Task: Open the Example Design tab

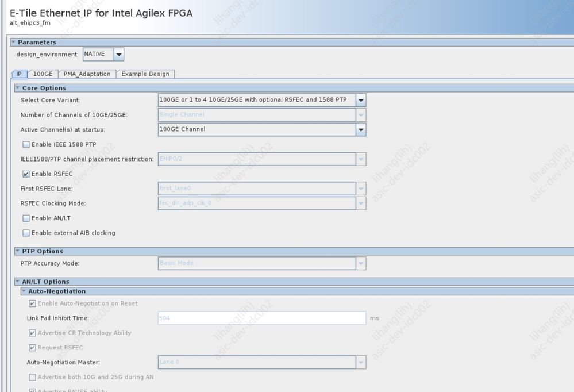Action: 145,74
